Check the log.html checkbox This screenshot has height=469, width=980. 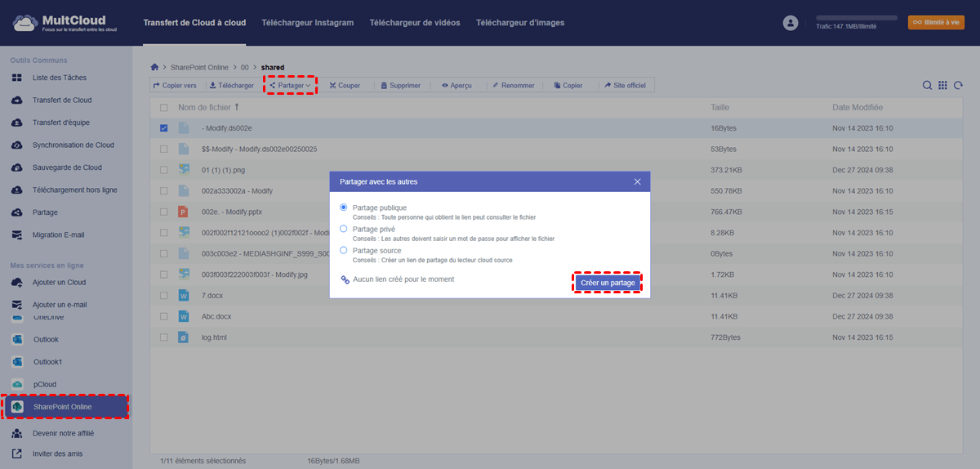pyautogui.click(x=164, y=337)
